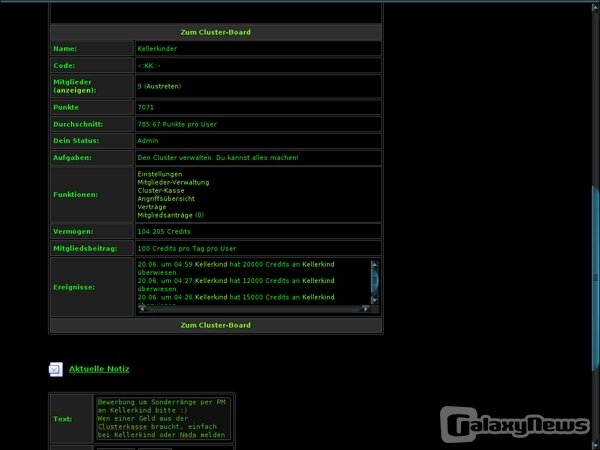Click inside the note Text field
Viewport: 600px width, 450px height.
(163, 418)
